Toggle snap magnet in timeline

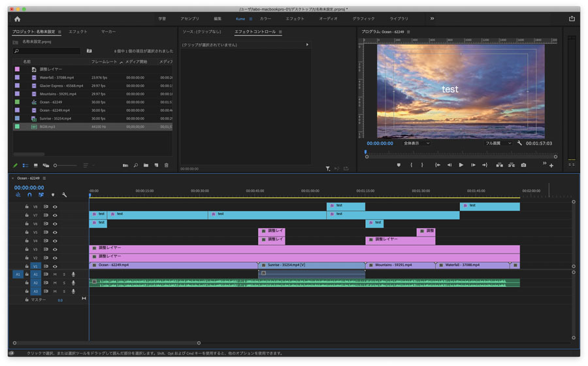pos(29,195)
